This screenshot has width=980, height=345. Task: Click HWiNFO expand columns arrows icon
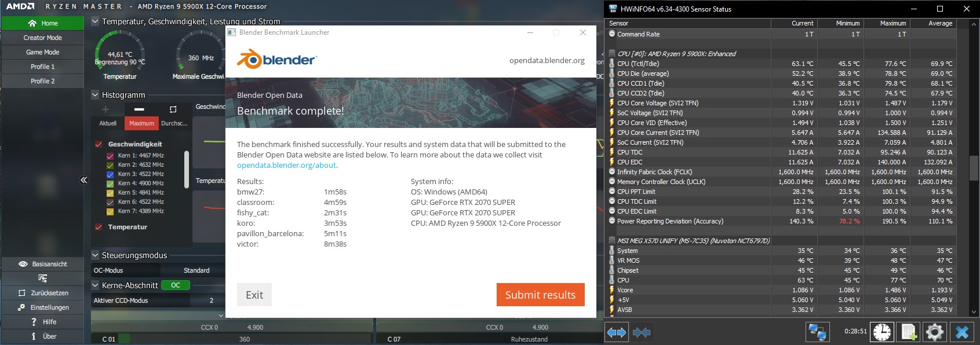tap(617, 332)
